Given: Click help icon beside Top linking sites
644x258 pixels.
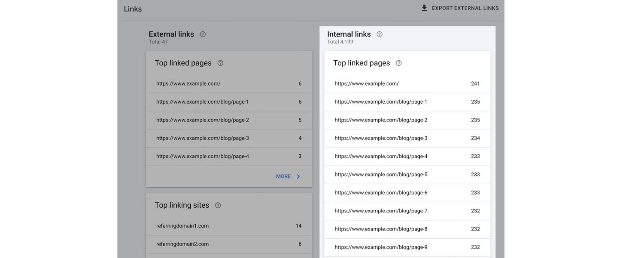Looking at the screenshot, I should (218, 205).
